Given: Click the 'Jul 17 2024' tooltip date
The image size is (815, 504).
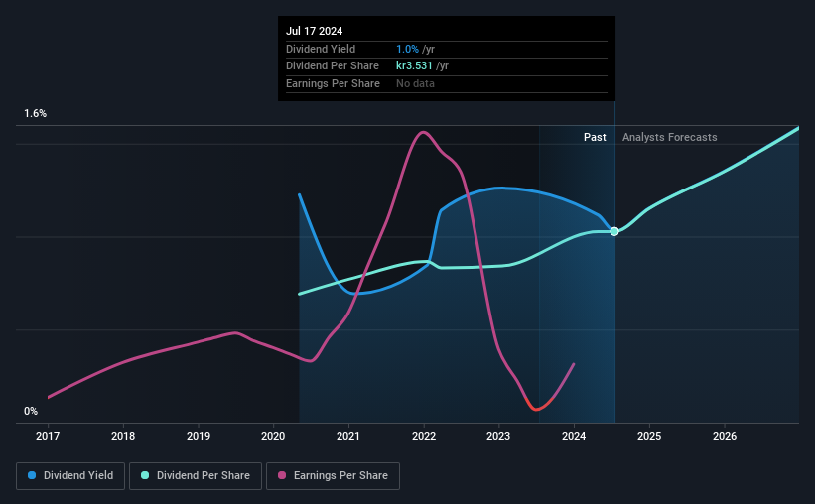Looking at the screenshot, I should (314, 31).
